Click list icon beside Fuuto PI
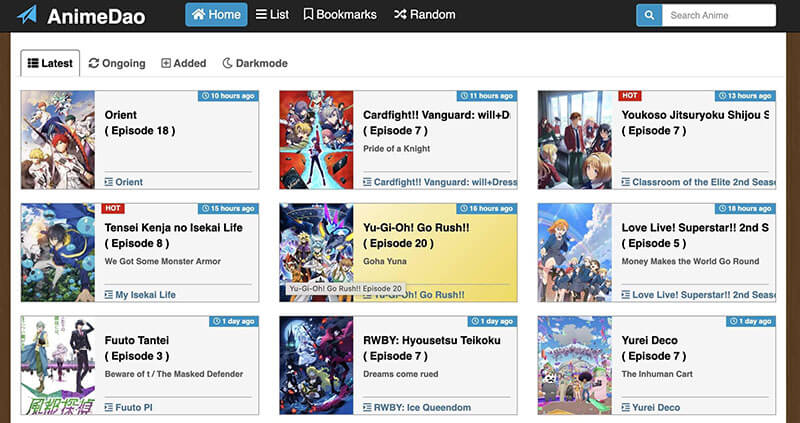The width and height of the screenshot is (800, 423). coord(109,408)
